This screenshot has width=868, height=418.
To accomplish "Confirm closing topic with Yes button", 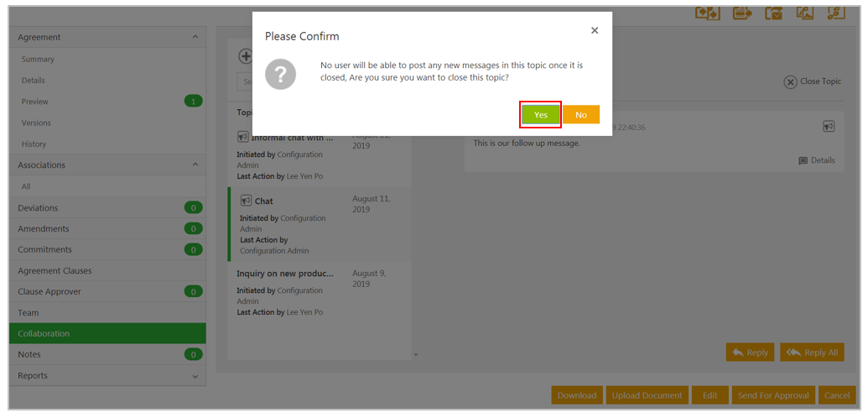I will tap(541, 115).
